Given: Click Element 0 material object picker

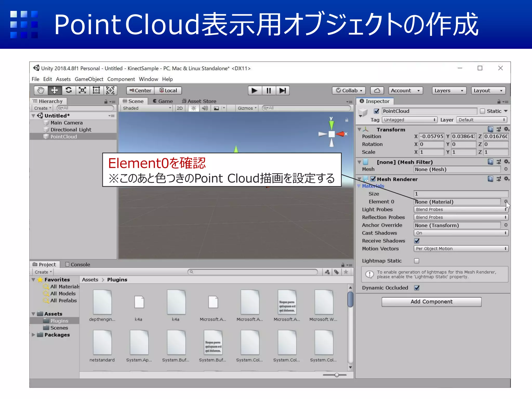Looking at the screenshot, I should point(506,202).
